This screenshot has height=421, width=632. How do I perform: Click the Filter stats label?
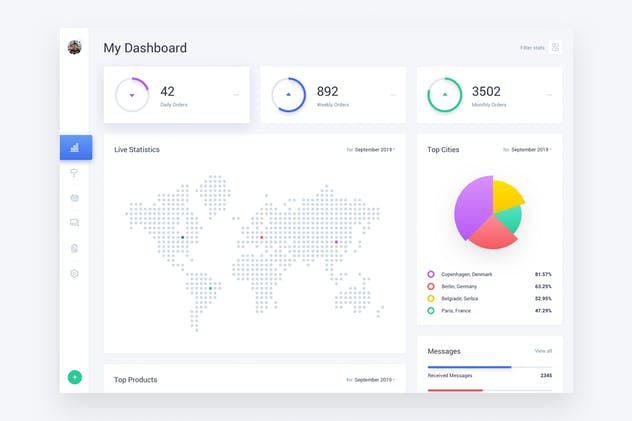pyautogui.click(x=532, y=48)
